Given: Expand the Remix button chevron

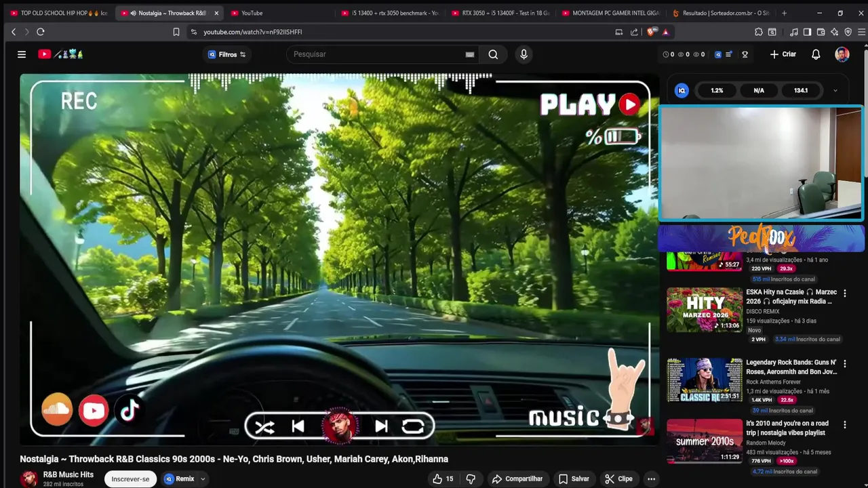Looking at the screenshot, I should point(202,479).
